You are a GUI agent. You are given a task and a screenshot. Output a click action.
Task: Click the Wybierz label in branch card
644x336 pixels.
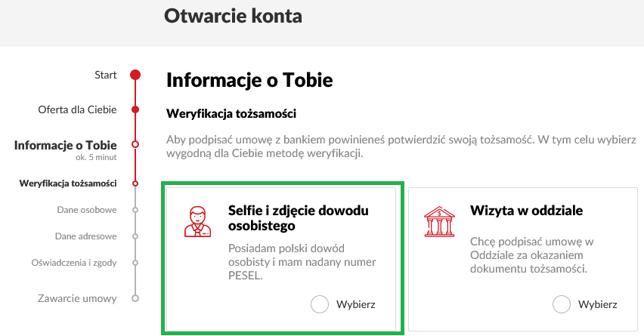pos(597,304)
